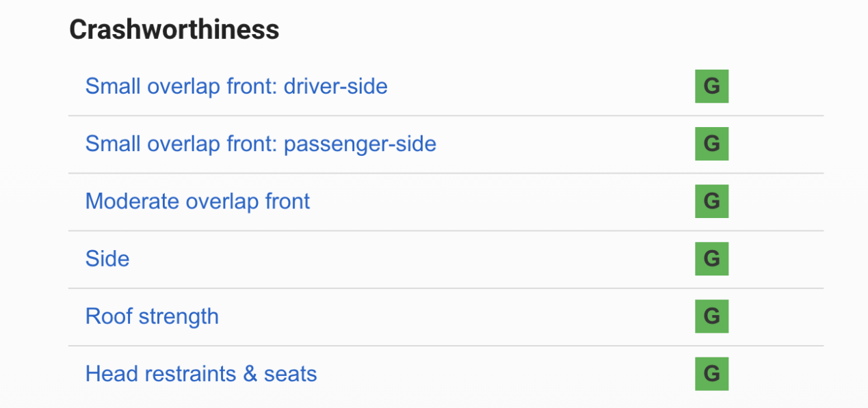Viewport: 868px width, 408px height.
Task: Click empty space in the Side row
Action: (x=410, y=259)
